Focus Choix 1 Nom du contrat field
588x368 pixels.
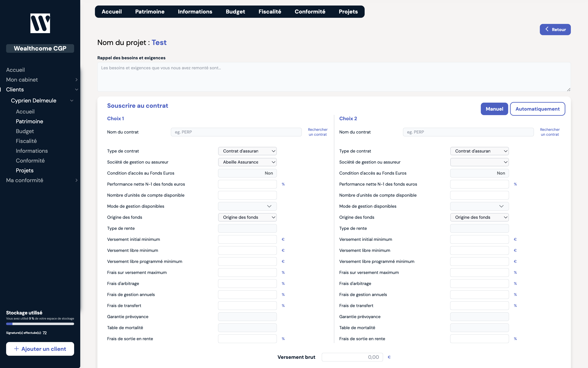236,132
